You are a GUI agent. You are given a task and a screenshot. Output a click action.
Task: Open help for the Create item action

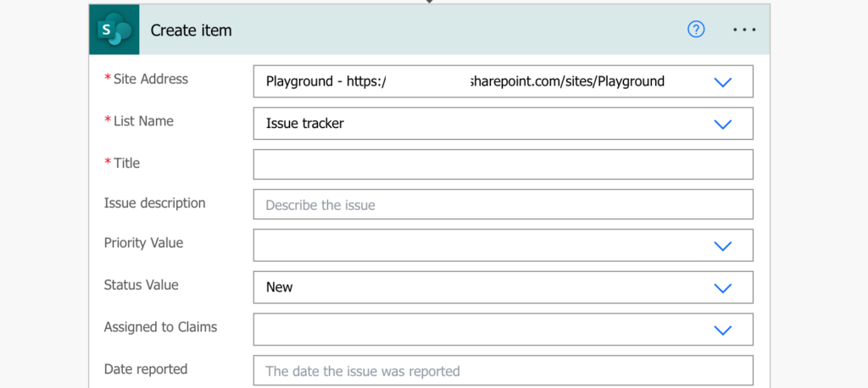[696, 30]
